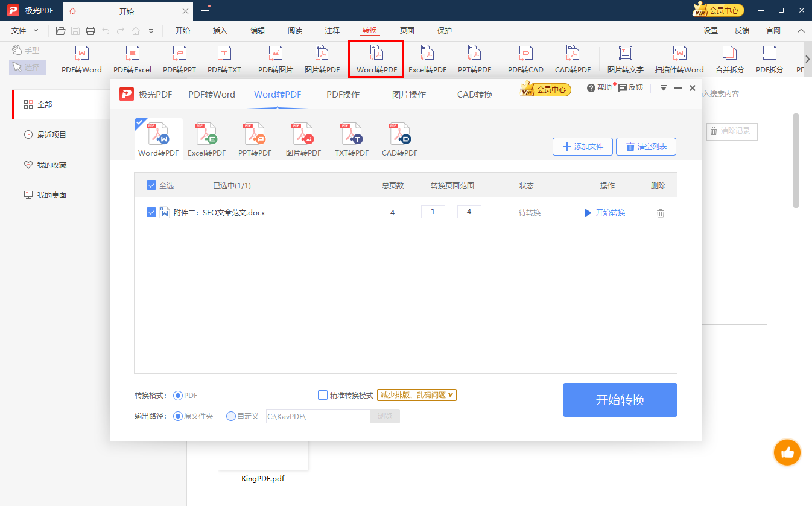Select the PDF转Excel conversion tool

click(132, 59)
